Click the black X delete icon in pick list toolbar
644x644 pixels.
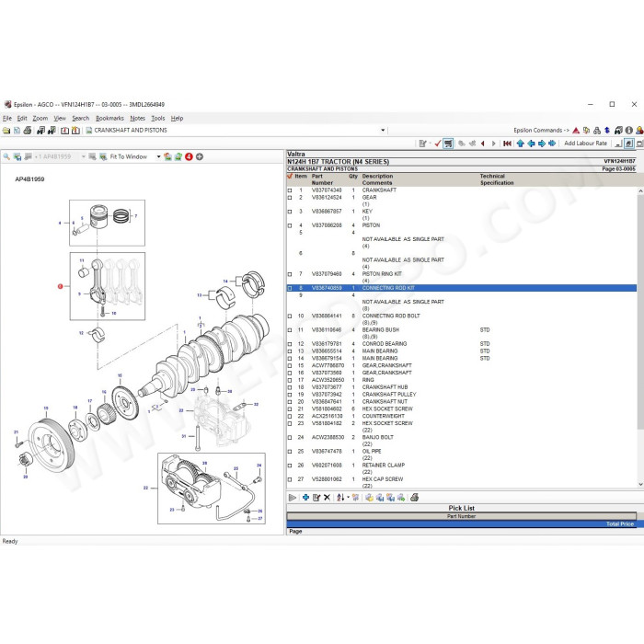pyautogui.click(x=327, y=498)
